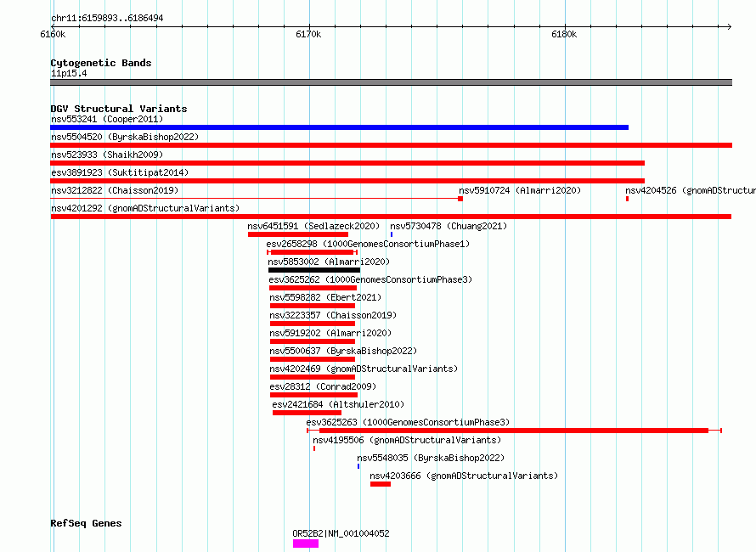Open the nsv4204526 gnomAD variant label

(x=691, y=190)
